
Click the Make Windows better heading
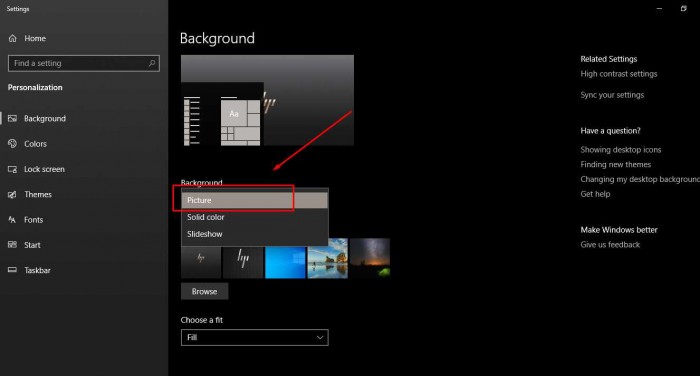coord(619,230)
